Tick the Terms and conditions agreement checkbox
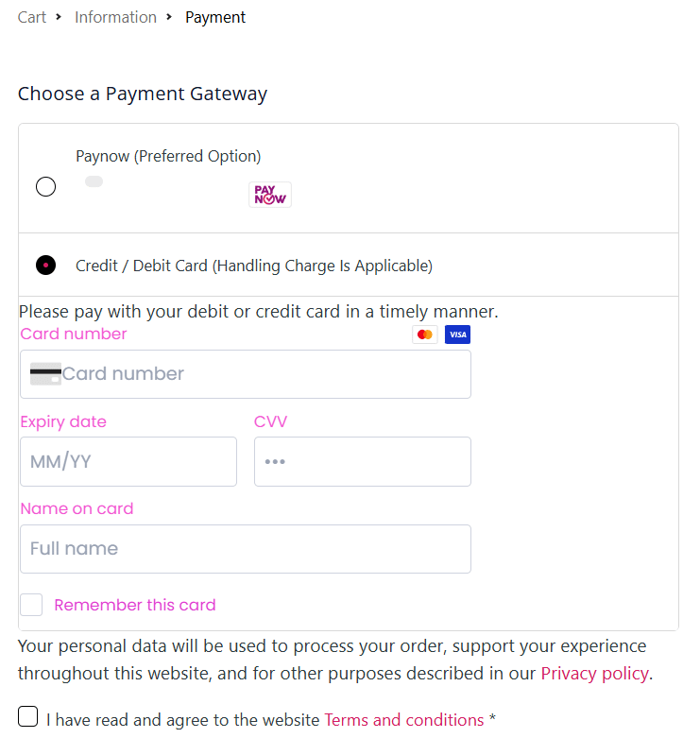 27,716
